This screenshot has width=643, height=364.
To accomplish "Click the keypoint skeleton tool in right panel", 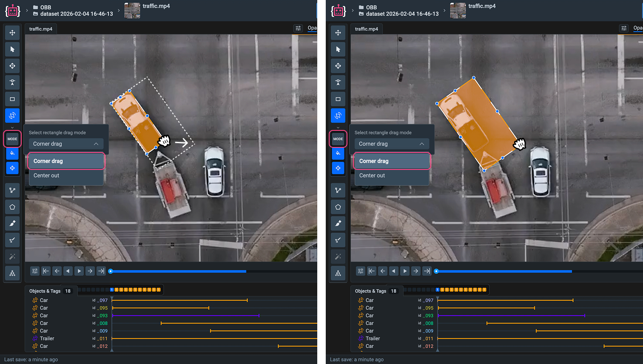I will 338,273.
